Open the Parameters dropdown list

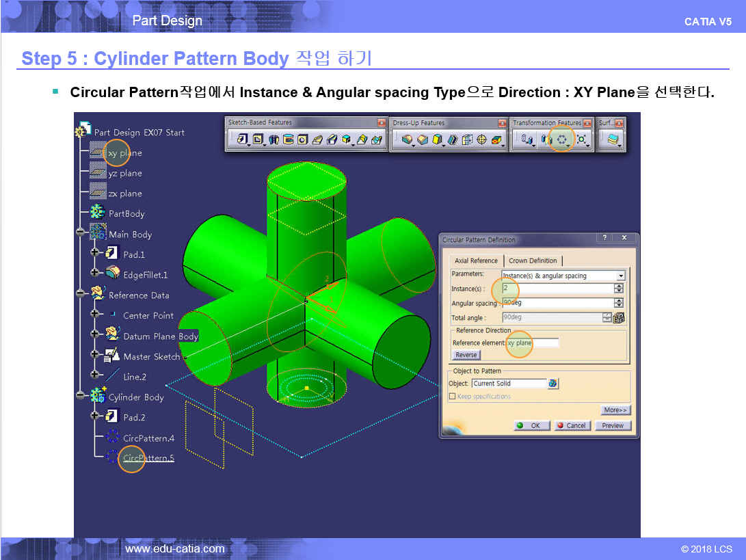click(x=620, y=276)
